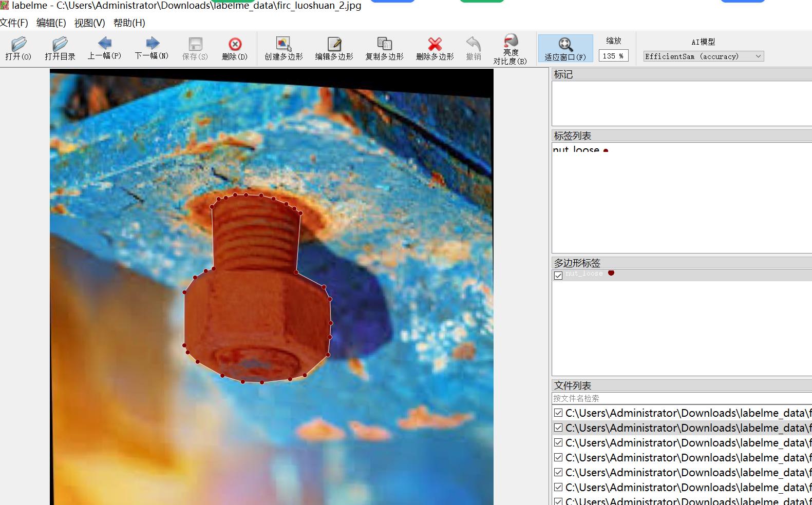The height and width of the screenshot is (505, 812).
Task: Select the Edit Polygon (编辑多边形) tool
Action: 334,49
